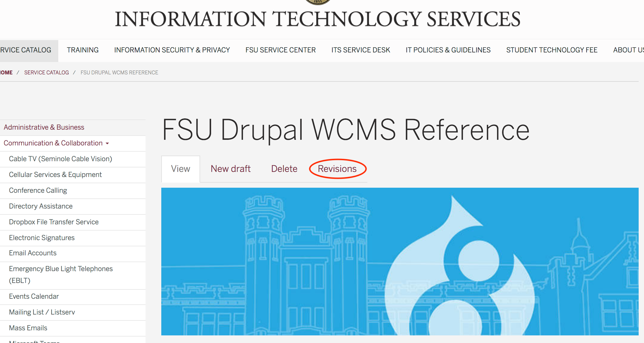The image size is (644, 343).
Task: Open Conference Calling service
Action: point(38,191)
